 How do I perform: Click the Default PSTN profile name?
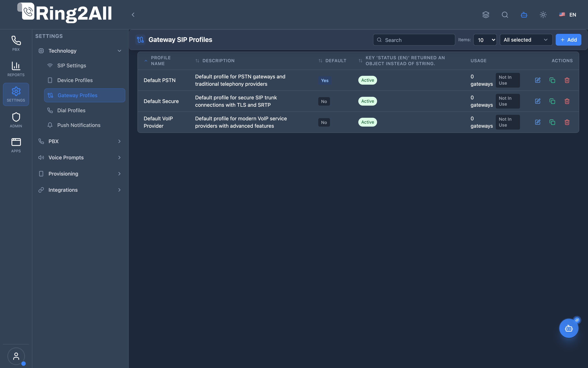point(160,80)
